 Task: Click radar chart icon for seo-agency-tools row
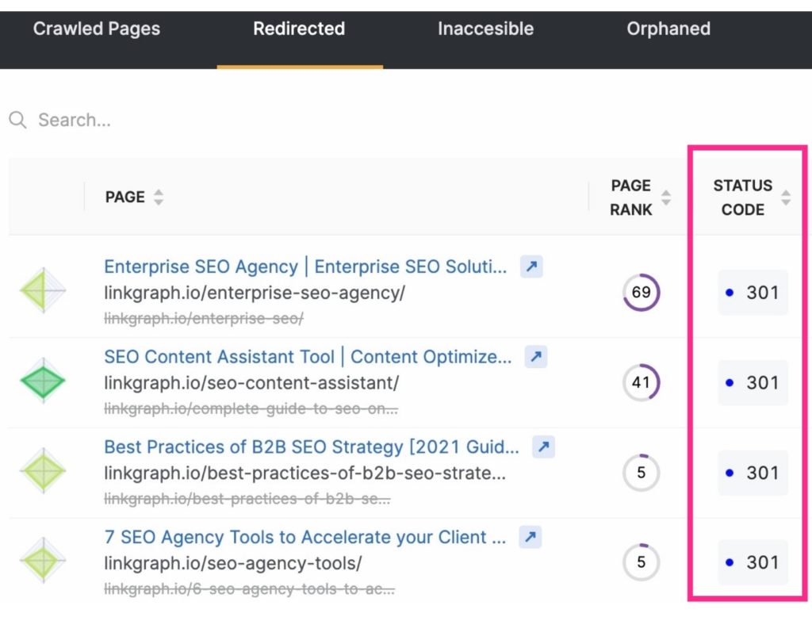(x=43, y=562)
